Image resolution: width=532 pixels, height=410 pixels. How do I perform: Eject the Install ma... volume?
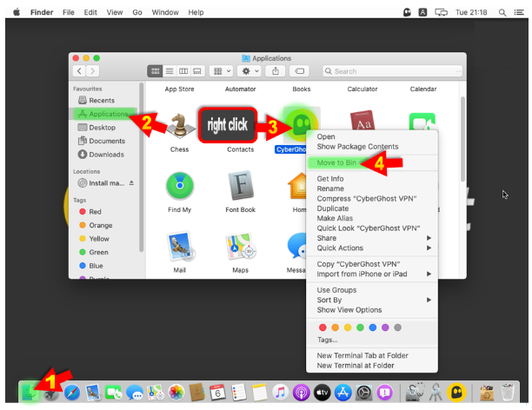(x=131, y=183)
